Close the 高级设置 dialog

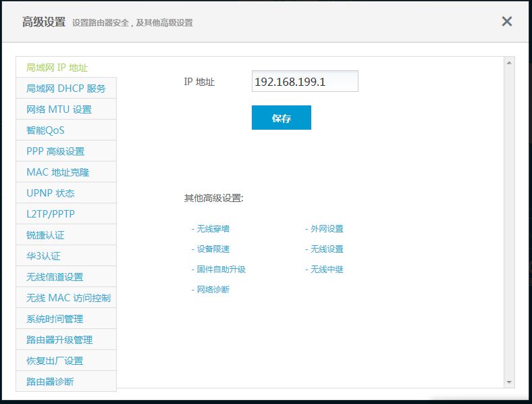[507, 21]
